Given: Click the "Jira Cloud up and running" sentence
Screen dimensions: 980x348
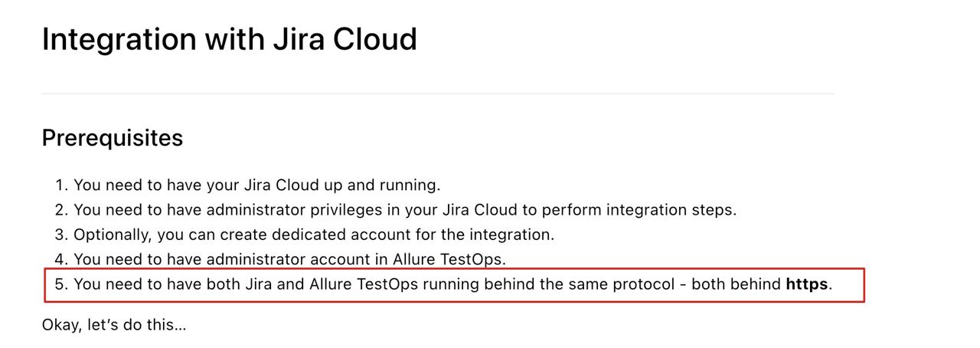Looking at the screenshot, I should (256, 185).
